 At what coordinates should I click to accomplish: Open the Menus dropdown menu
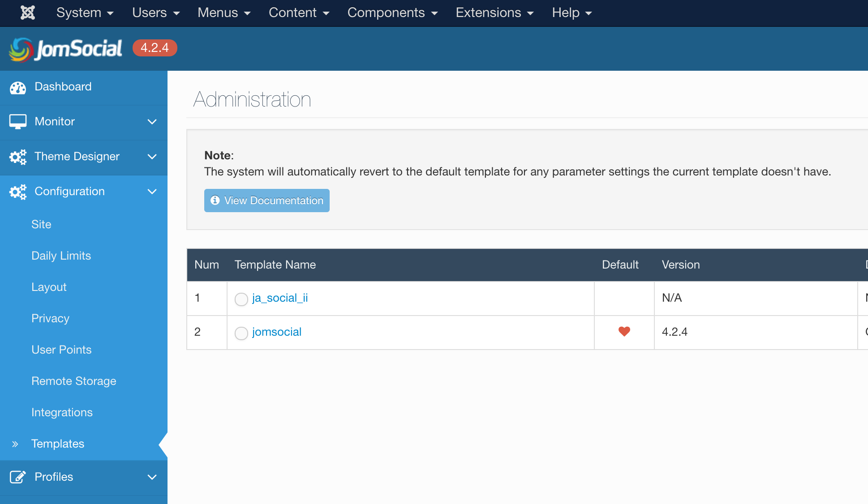[224, 13]
